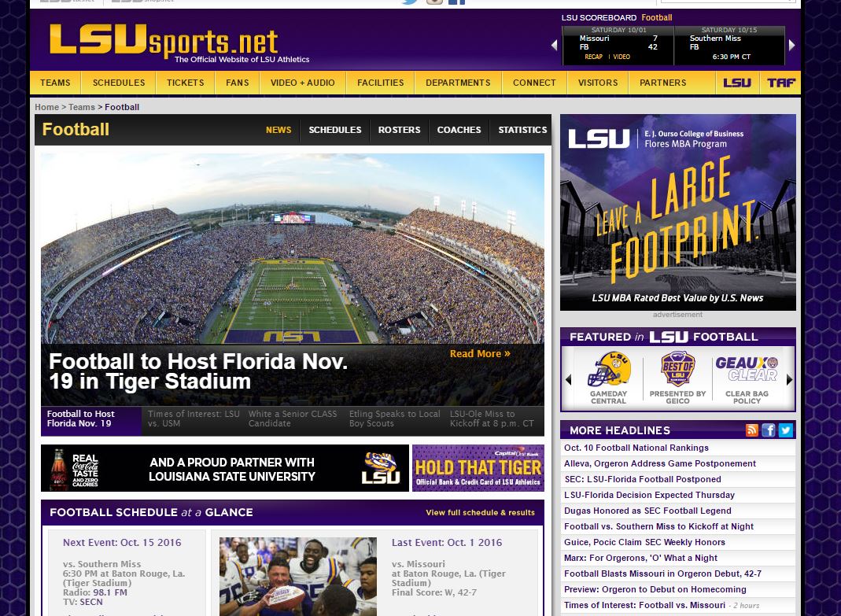Open the SCHEDULES navigation menu
Screen dimensions: 841x616
[x=119, y=83]
